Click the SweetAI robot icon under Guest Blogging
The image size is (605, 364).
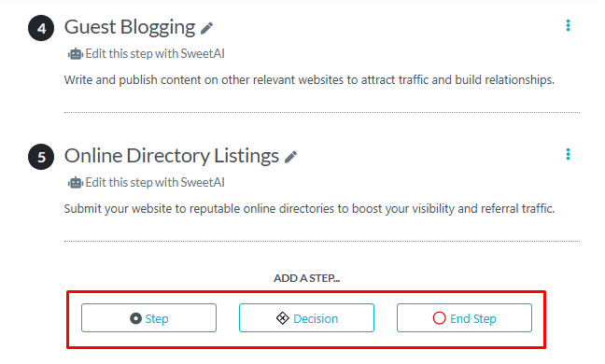click(x=76, y=54)
